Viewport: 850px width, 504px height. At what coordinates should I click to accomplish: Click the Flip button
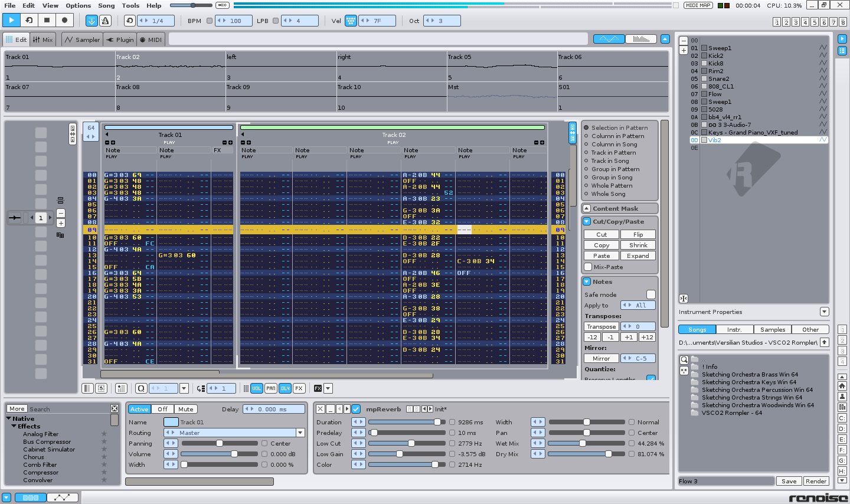[x=638, y=234]
